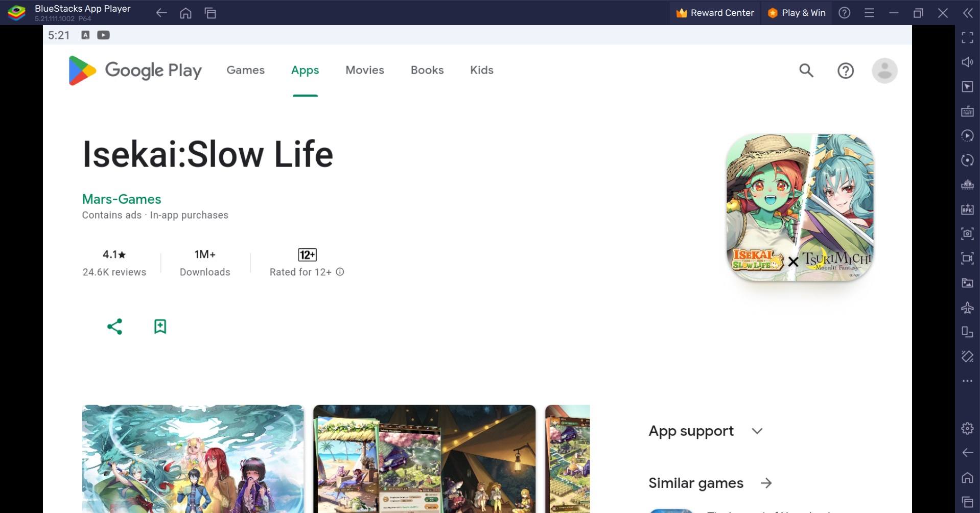Click the sidebar home icon at bottom

[x=967, y=477]
